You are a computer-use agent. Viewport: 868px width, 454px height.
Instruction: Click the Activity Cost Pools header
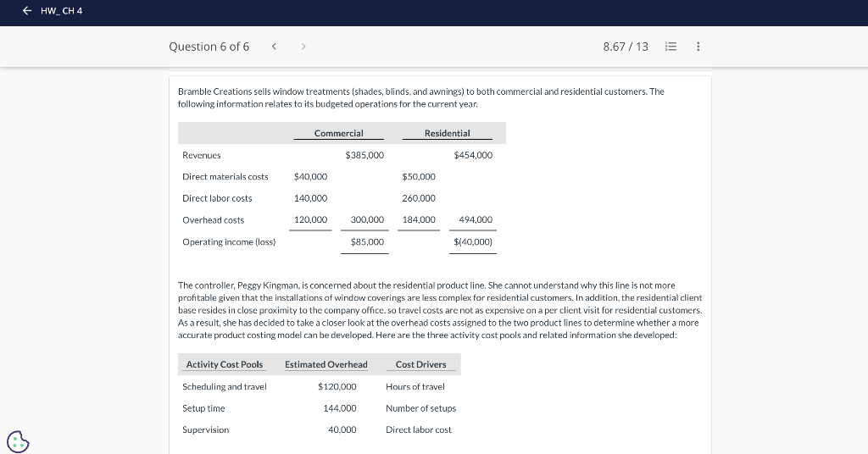click(225, 364)
